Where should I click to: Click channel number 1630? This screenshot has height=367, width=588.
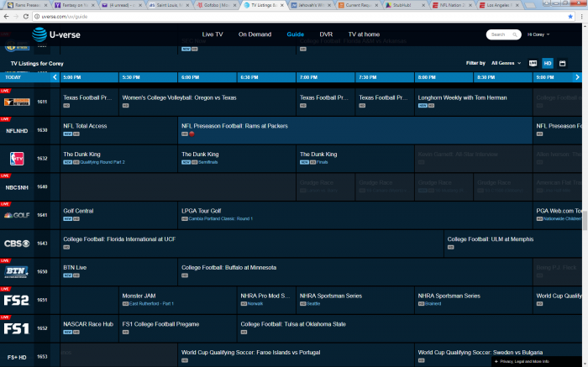(42, 130)
